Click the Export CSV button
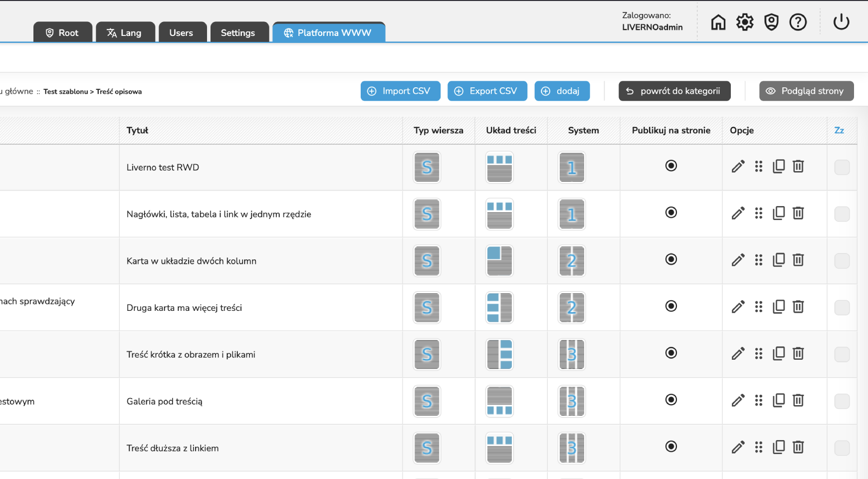This screenshot has width=868, height=479. (x=487, y=91)
